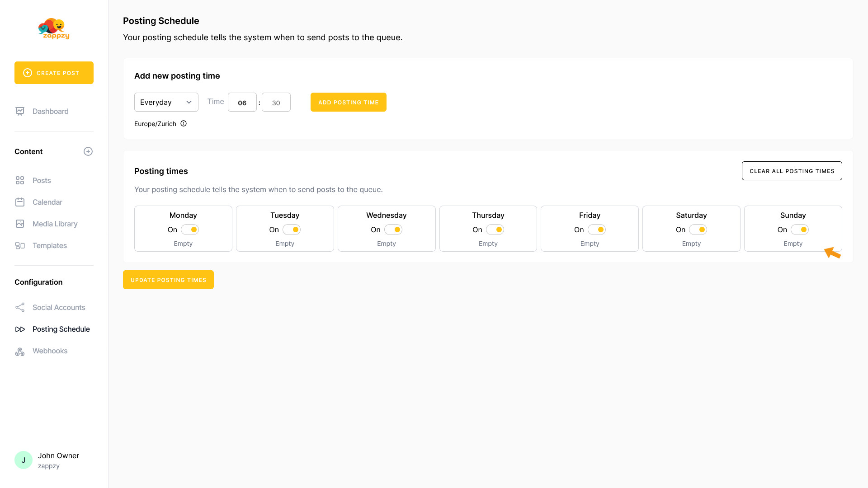868x488 pixels.
Task: Click the plus icon beside Content
Action: tap(88, 151)
